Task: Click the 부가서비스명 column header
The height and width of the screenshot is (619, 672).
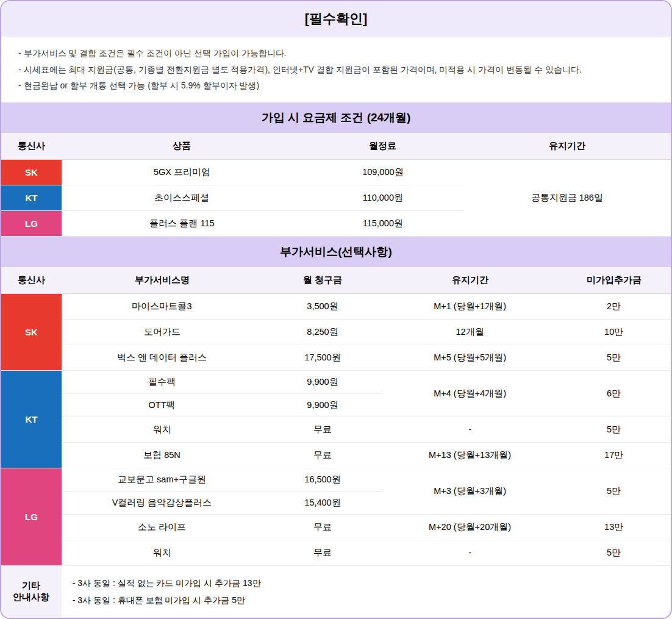Action: pos(162,281)
